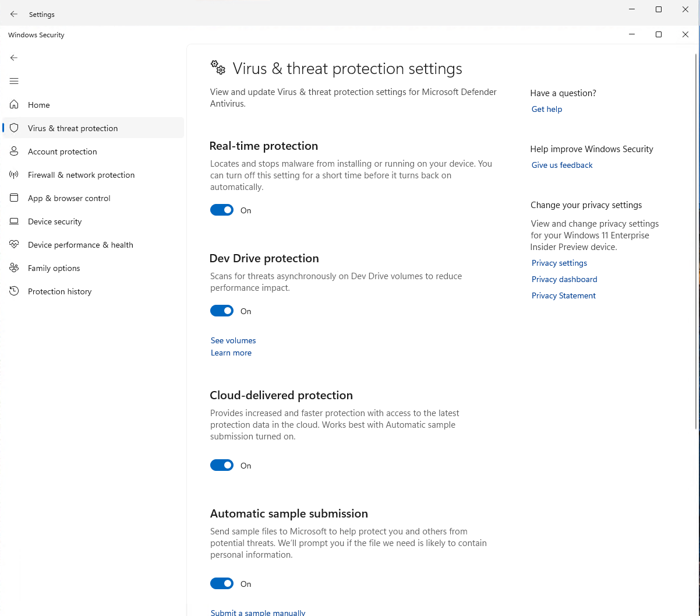
Task: Click the See volumes link
Action: point(233,340)
